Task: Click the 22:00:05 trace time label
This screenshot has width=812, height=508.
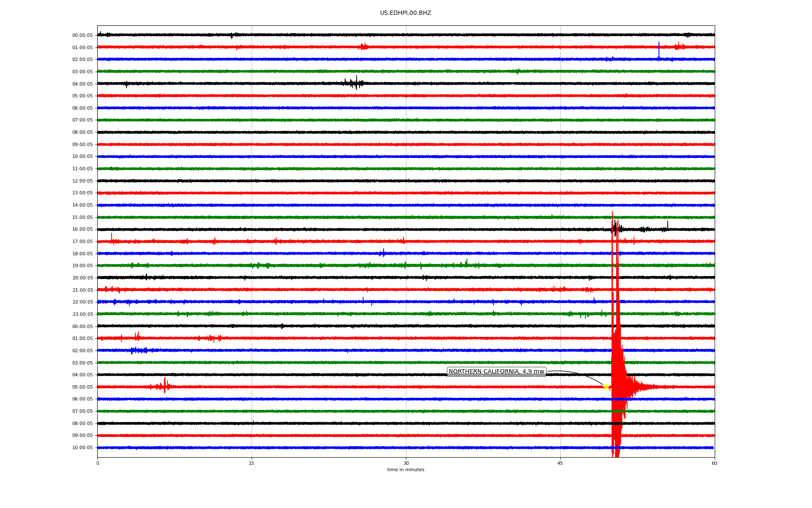Action: [82, 302]
